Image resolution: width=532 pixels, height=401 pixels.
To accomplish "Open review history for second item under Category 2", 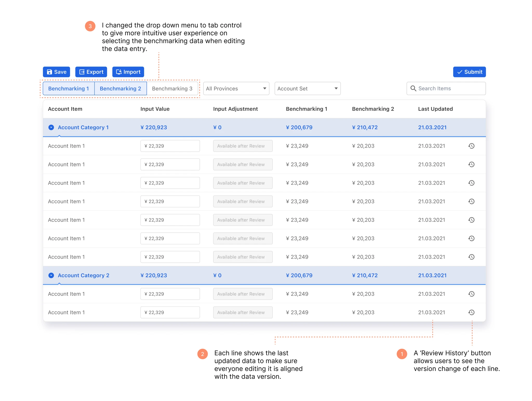I will [471, 312].
